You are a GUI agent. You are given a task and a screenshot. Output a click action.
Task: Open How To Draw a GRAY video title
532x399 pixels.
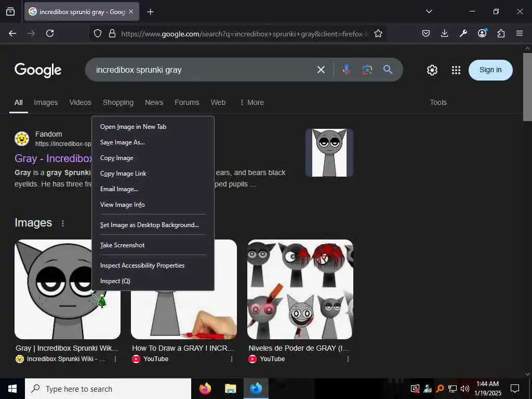pos(183,348)
